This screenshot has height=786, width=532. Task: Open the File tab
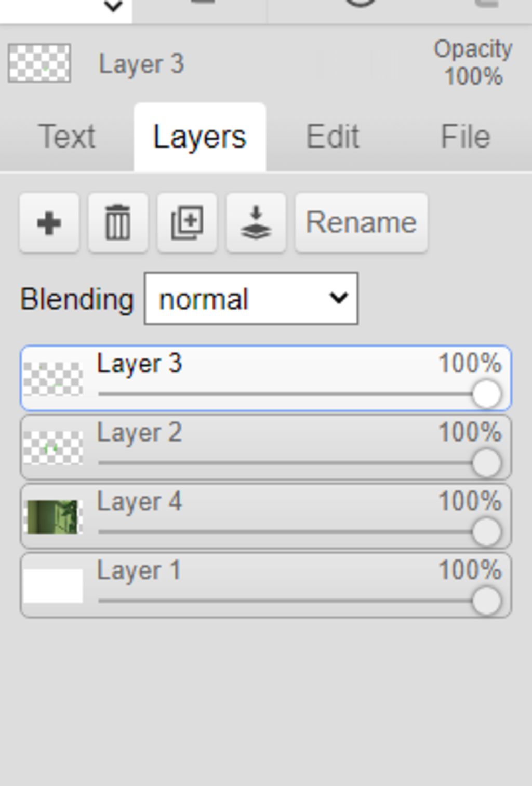465,137
